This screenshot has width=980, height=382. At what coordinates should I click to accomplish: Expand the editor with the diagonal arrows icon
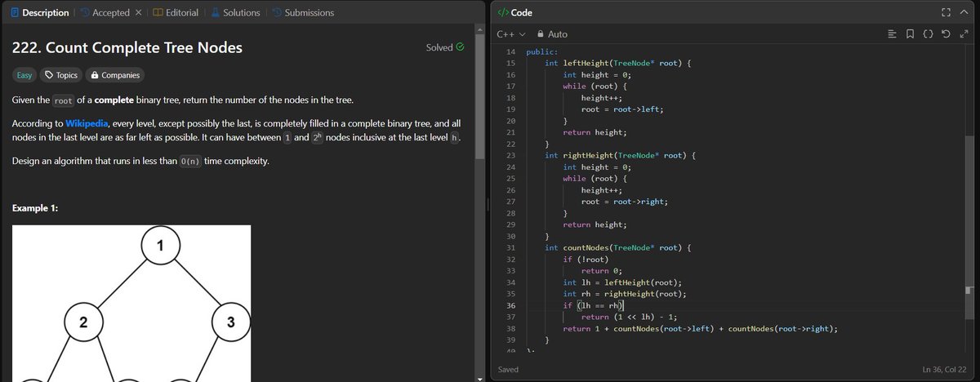tap(964, 34)
